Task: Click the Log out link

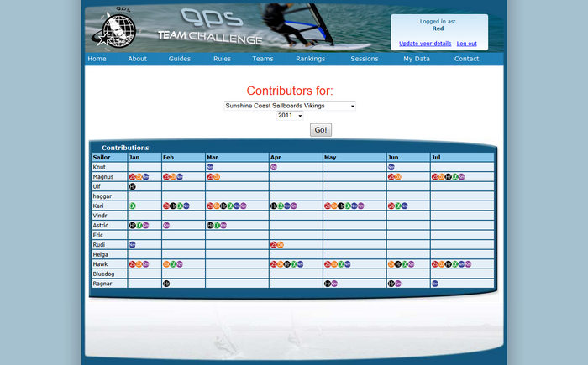Action: [x=467, y=44]
